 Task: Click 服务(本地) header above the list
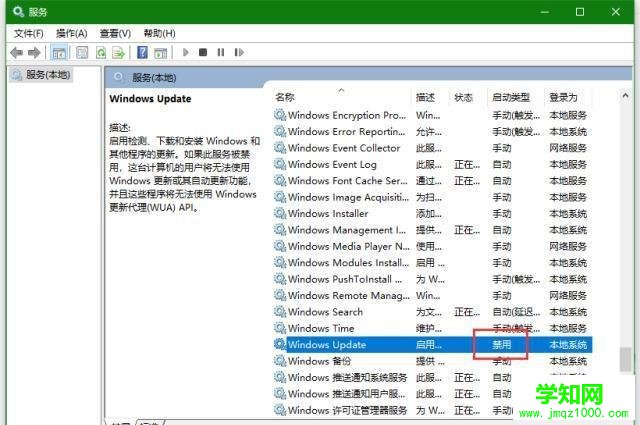(154, 78)
